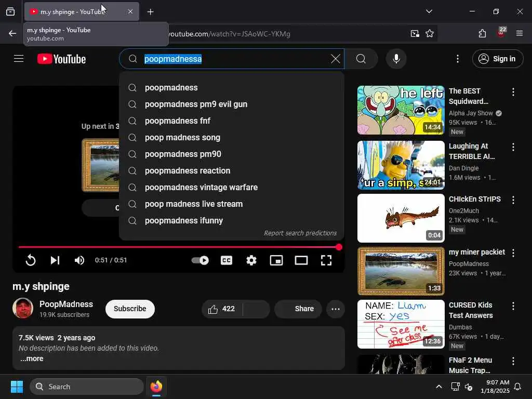Go to YouTube home via logo

click(61, 59)
